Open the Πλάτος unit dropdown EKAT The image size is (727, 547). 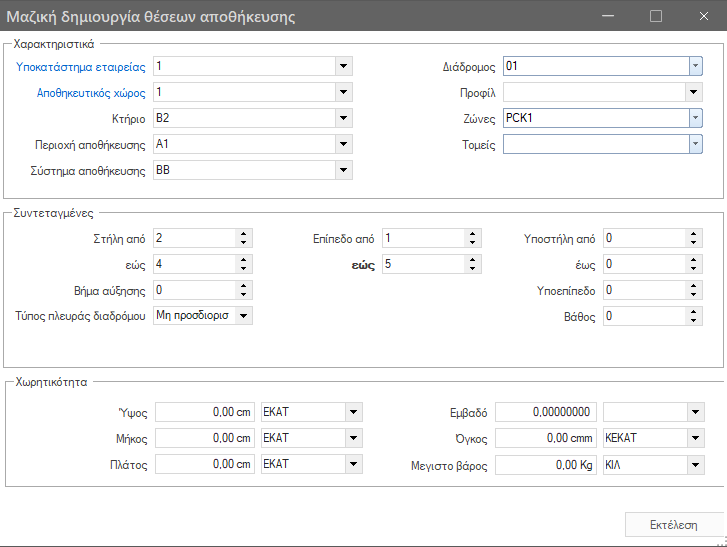pos(353,464)
